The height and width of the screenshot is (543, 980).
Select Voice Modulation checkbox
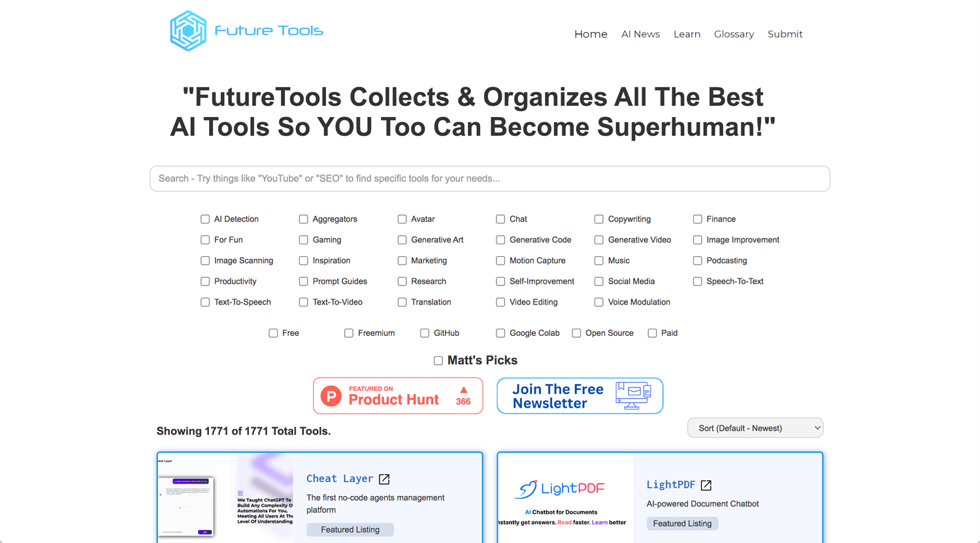click(x=598, y=302)
